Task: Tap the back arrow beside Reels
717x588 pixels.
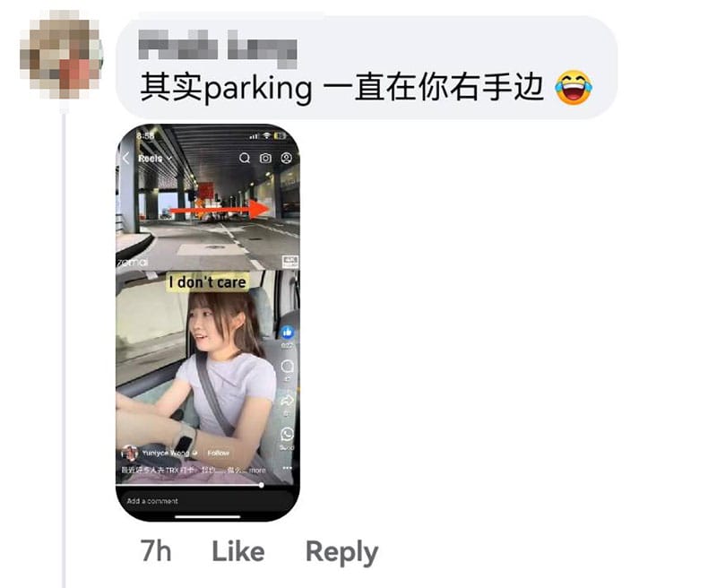Action: point(126,158)
